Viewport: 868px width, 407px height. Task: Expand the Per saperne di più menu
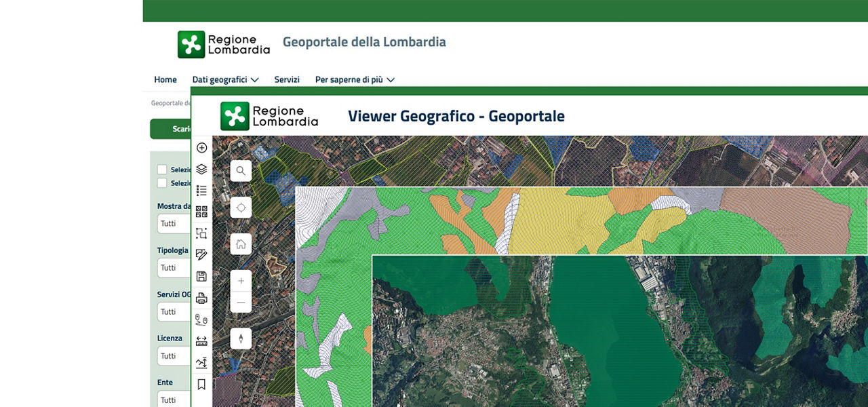(x=354, y=79)
